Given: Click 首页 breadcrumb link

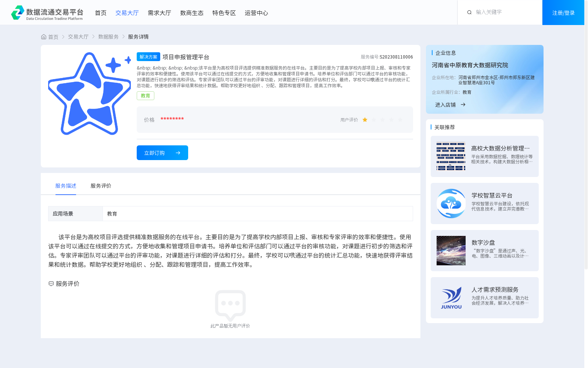Looking at the screenshot, I should click(53, 37).
